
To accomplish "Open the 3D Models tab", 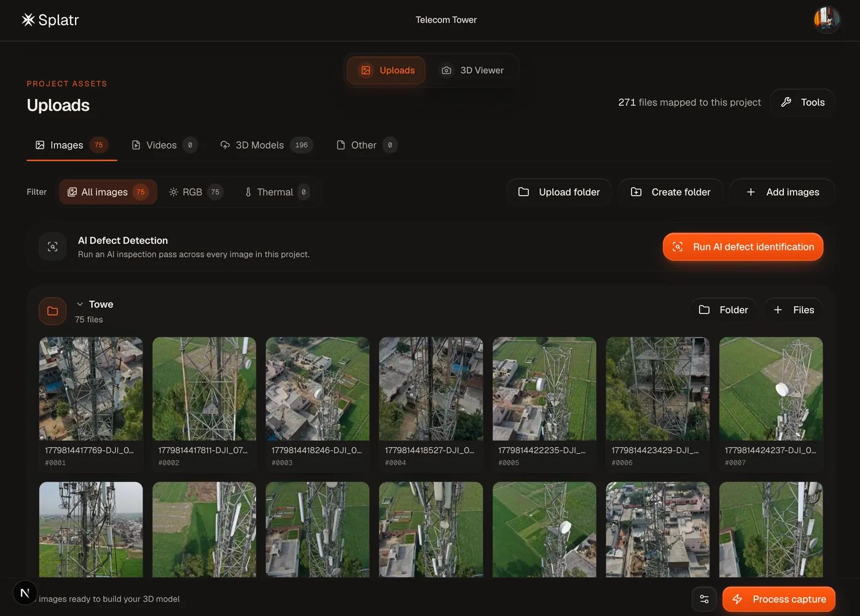I will (x=267, y=146).
